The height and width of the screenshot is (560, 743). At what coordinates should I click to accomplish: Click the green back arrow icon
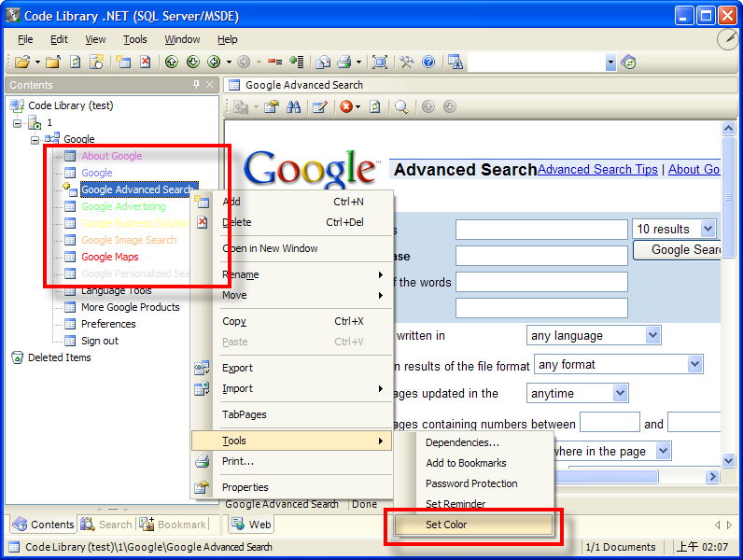[214, 62]
